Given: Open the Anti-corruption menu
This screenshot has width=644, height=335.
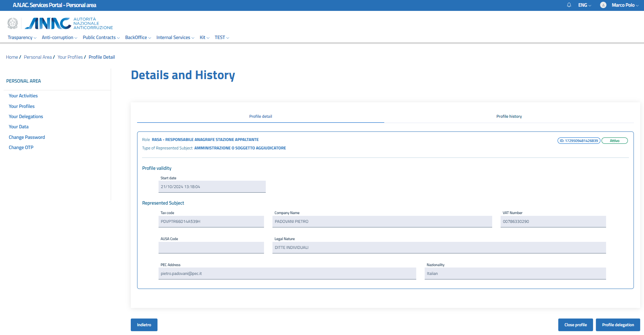Looking at the screenshot, I should pos(59,38).
